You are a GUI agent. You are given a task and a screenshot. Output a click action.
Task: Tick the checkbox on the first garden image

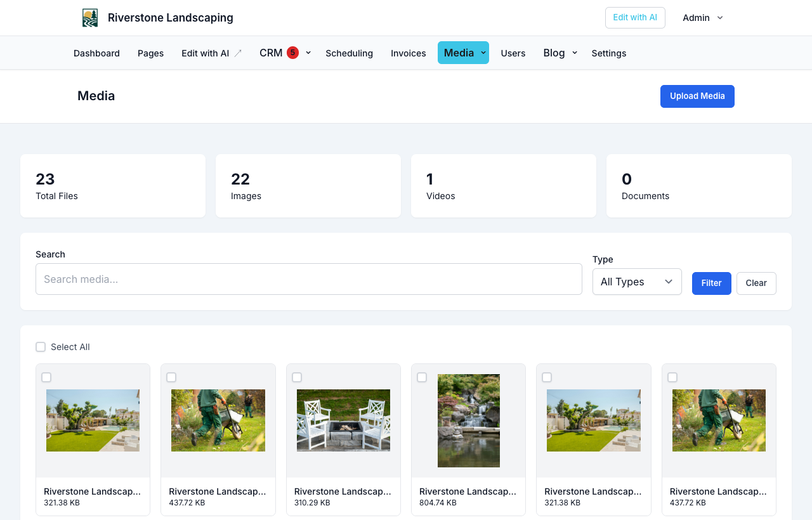(x=46, y=377)
